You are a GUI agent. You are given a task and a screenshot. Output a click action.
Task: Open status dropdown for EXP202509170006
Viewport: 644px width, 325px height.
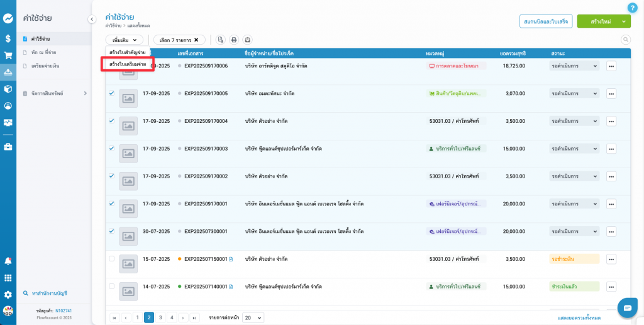(574, 66)
